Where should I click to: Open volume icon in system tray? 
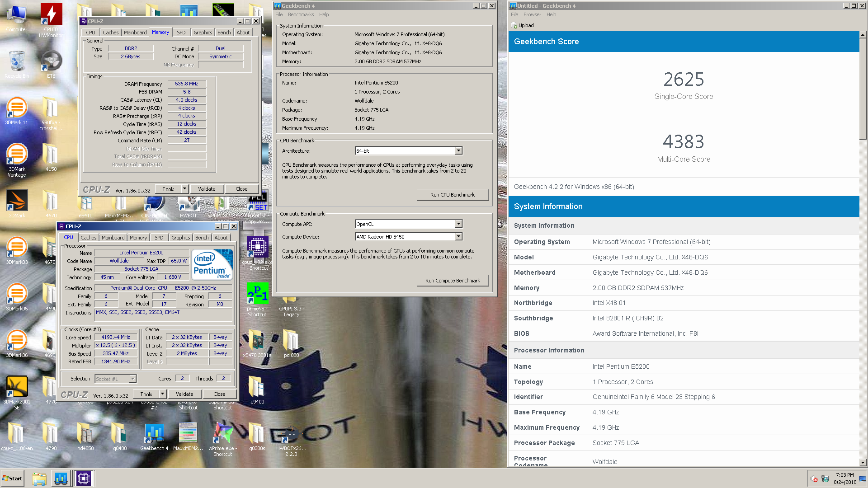[x=814, y=479]
